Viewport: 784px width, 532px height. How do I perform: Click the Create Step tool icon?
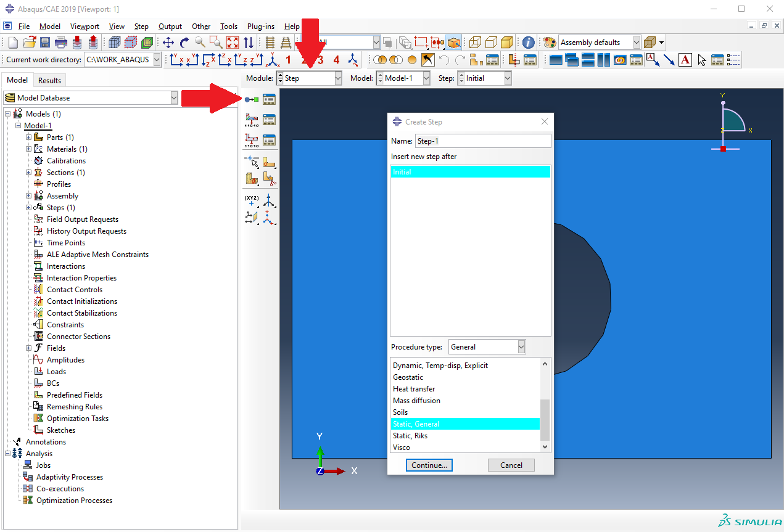[x=252, y=99]
